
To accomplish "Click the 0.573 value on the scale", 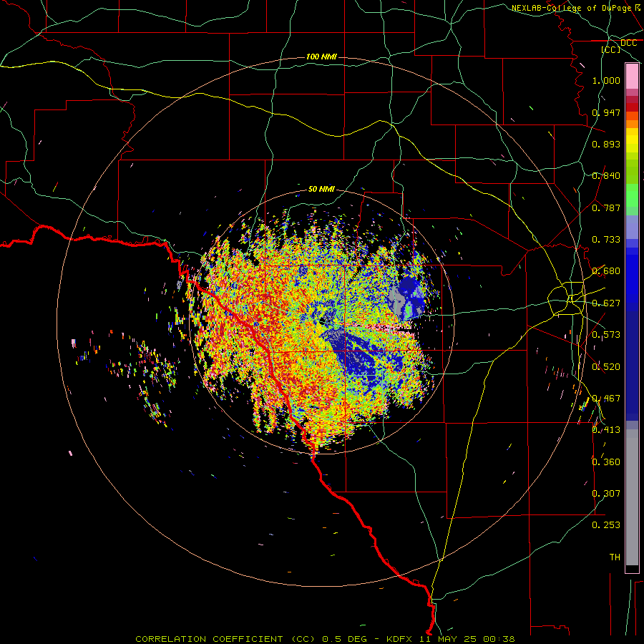I will (606, 335).
